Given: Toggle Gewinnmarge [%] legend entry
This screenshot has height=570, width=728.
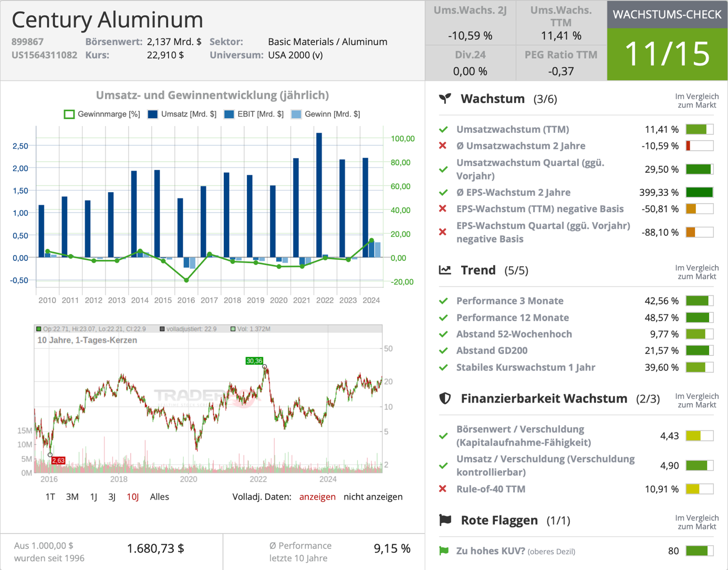Looking at the screenshot, I should point(102,114).
